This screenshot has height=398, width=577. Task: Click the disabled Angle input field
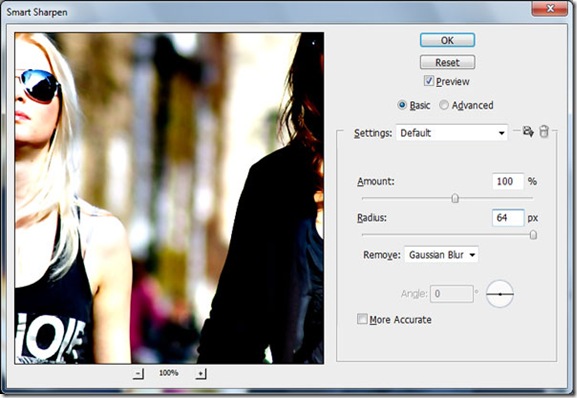[x=452, y=294]
